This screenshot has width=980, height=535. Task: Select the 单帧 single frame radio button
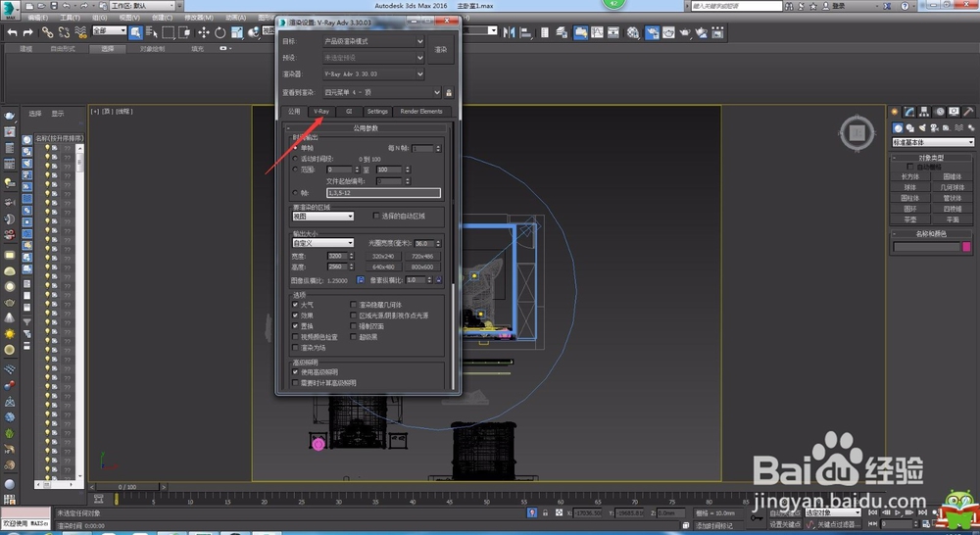[296, 148]
